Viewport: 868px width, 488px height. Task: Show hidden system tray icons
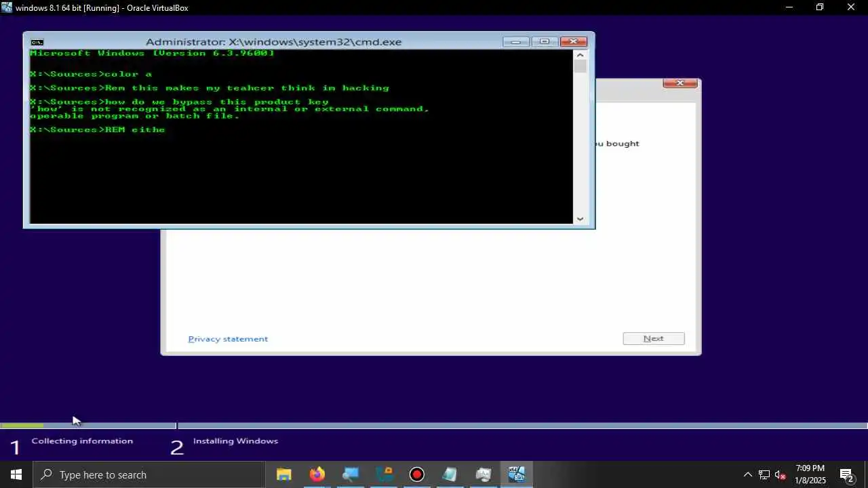[x=747, y=474]
